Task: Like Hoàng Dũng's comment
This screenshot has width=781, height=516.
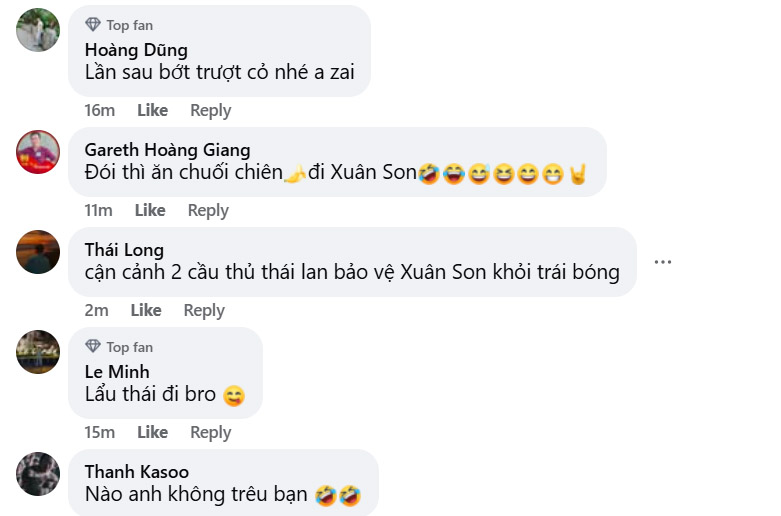Action: point(152,110)
